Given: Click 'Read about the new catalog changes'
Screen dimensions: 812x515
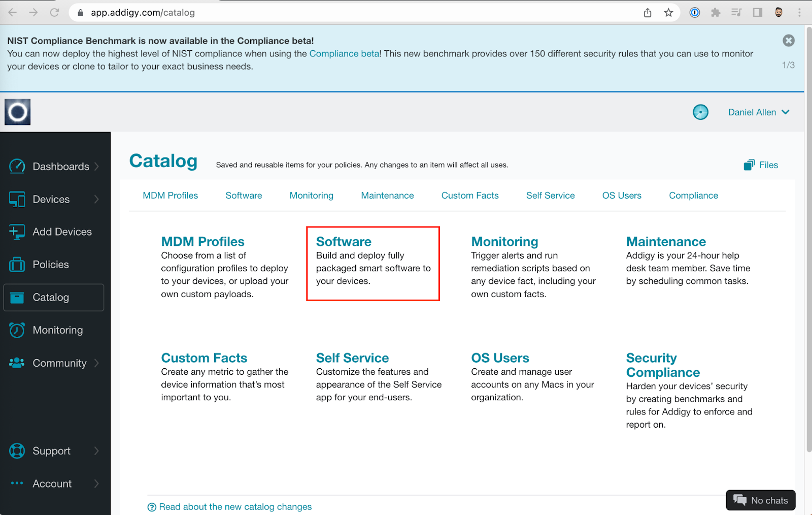Looking at the screenshot, I should tap(235, 506).
